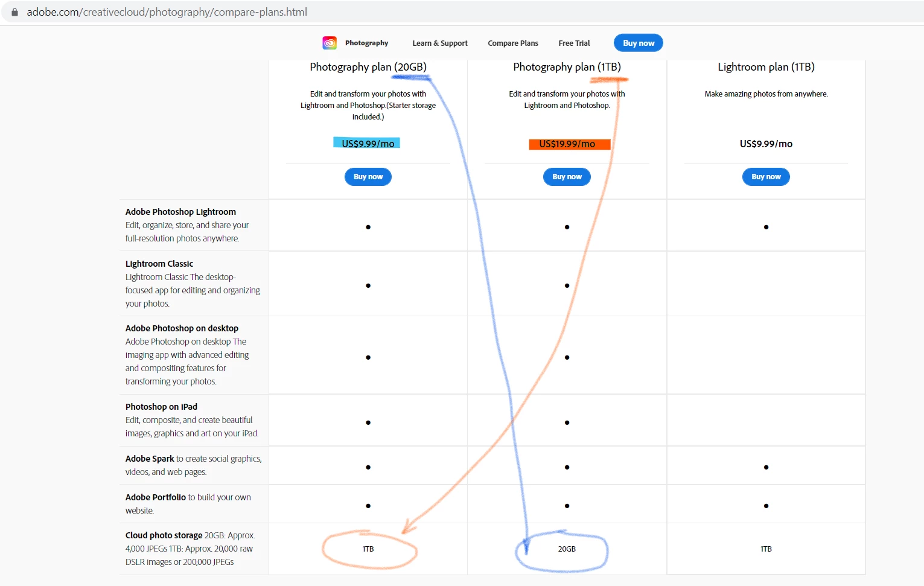Click 'Make amazing photos from anywhere' description
Screen dimensions: 924x586
[766, 94]
